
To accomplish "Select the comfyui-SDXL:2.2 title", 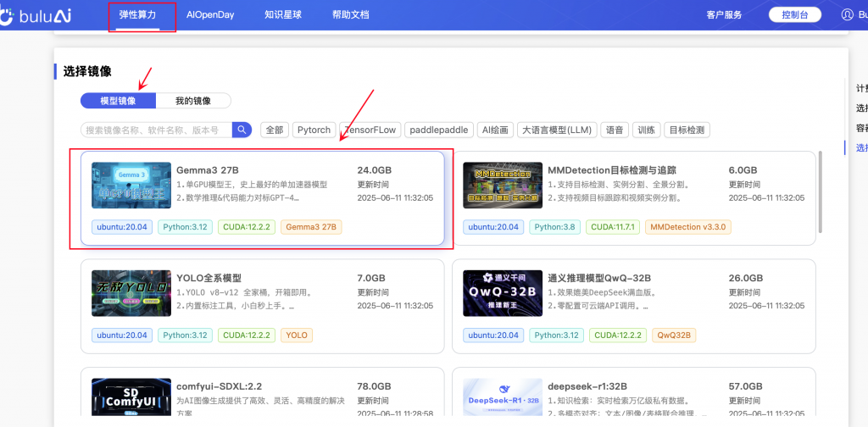I will 220,386.
